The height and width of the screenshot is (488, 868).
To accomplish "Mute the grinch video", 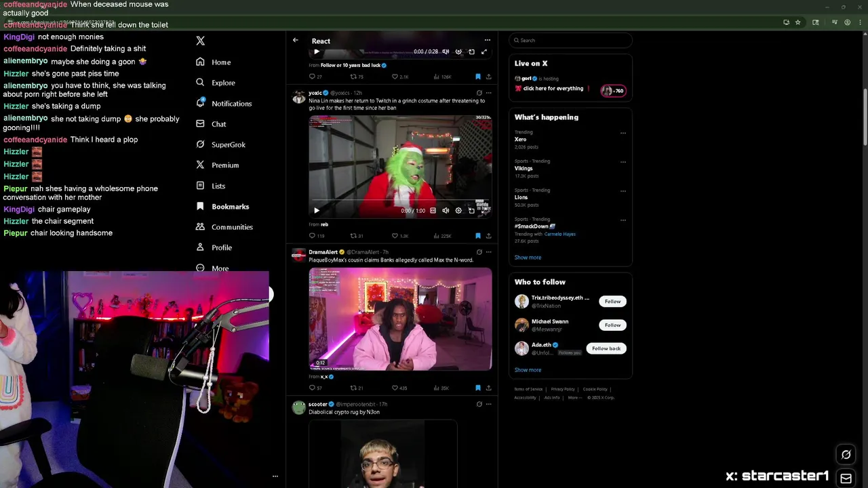I will [x=446, y=211].
